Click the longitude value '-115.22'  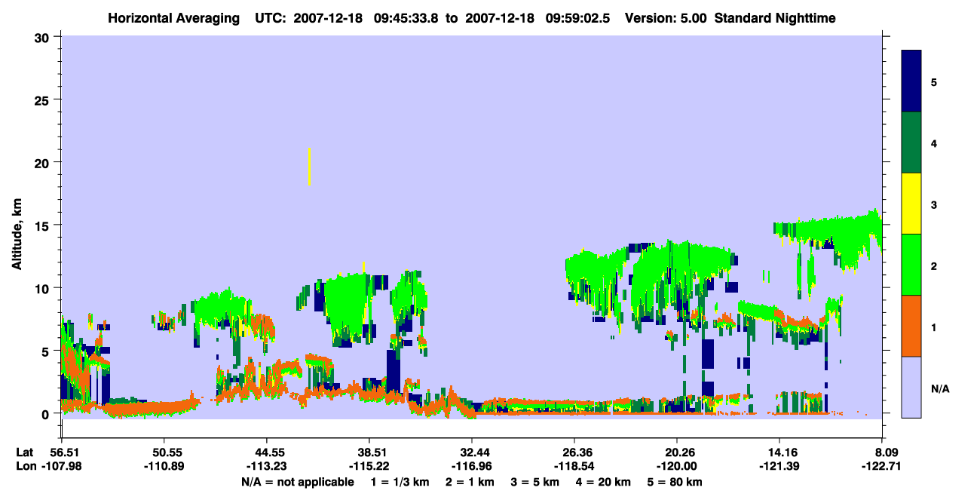click(x=369, y=466)
